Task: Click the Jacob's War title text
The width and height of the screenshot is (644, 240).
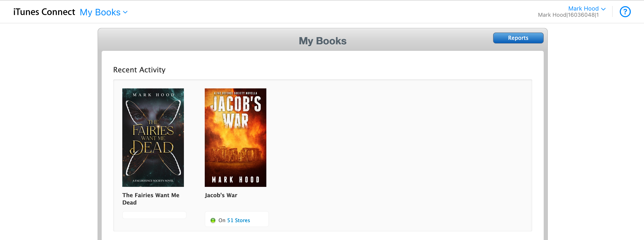Action: [x=221, y=195]
